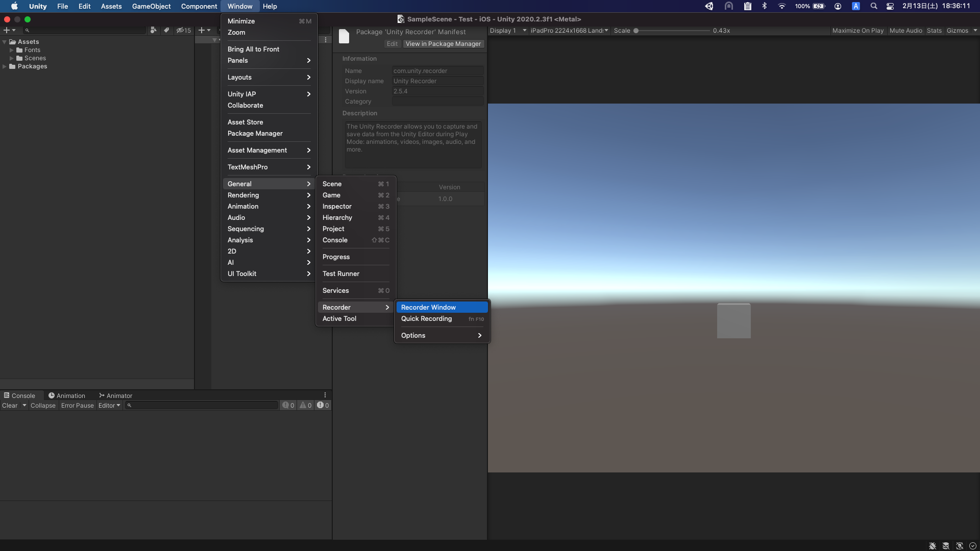Select the Scenes folder row
Viewport: 980px width, 551px height.
point(97,58)
